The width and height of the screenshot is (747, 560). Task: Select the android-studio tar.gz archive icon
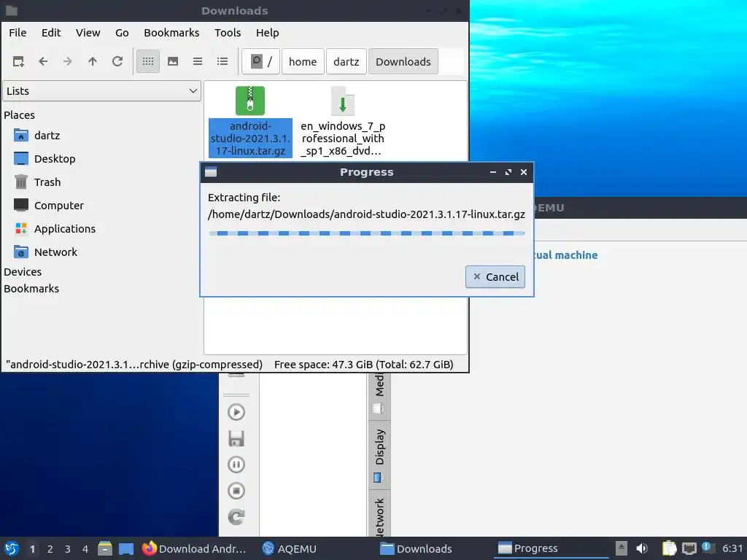250,101
